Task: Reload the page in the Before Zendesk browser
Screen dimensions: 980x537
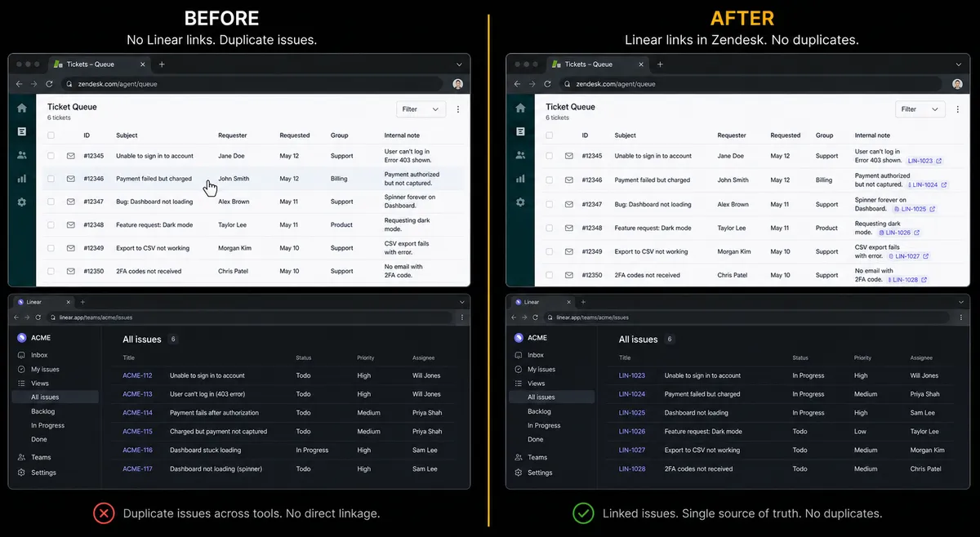Action: point(49,83)
